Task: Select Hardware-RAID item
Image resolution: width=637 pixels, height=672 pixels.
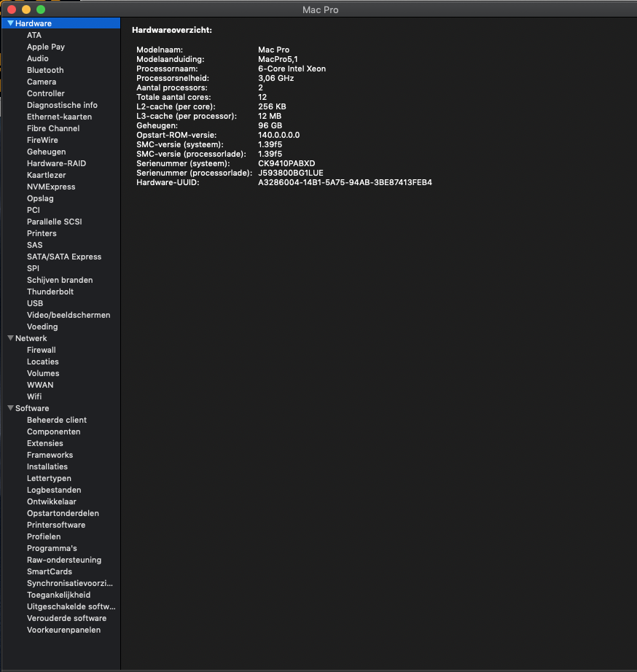Action: pyautogui.click(x=56, y=163)
